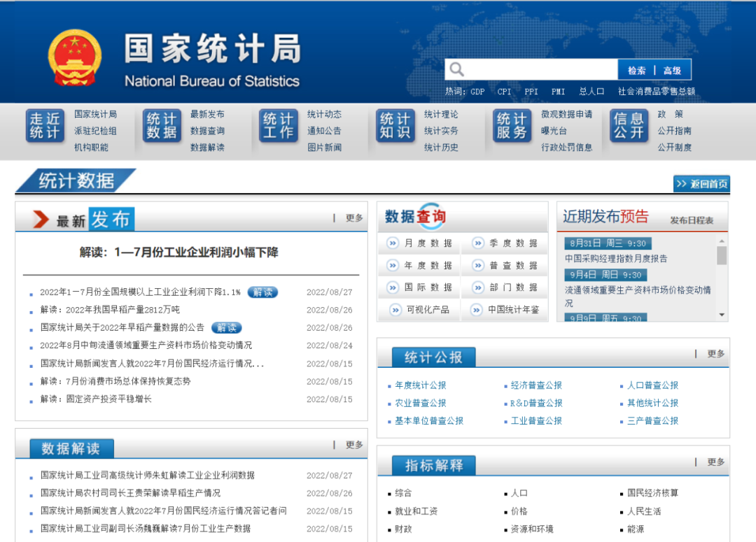This screenshot has height=542, width=756.
Task: Open 2022年8月中旬流通领域重要生产资料市场价格变动情况
Action: coord(146,345)
